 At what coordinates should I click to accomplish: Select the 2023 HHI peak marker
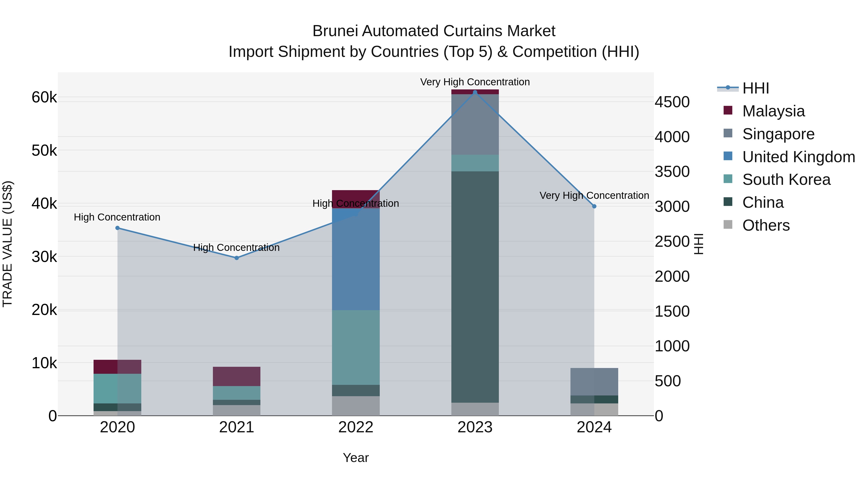[475, 92]
